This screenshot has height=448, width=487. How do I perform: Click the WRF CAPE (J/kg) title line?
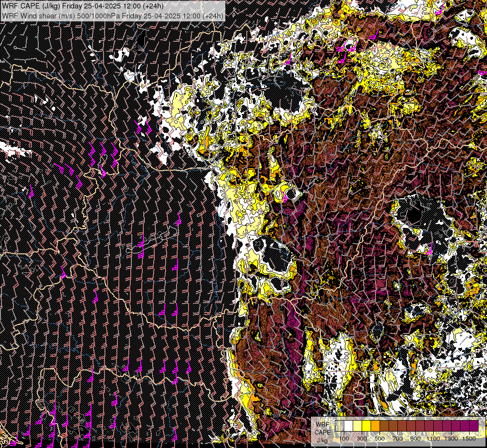tap(83, 6)
